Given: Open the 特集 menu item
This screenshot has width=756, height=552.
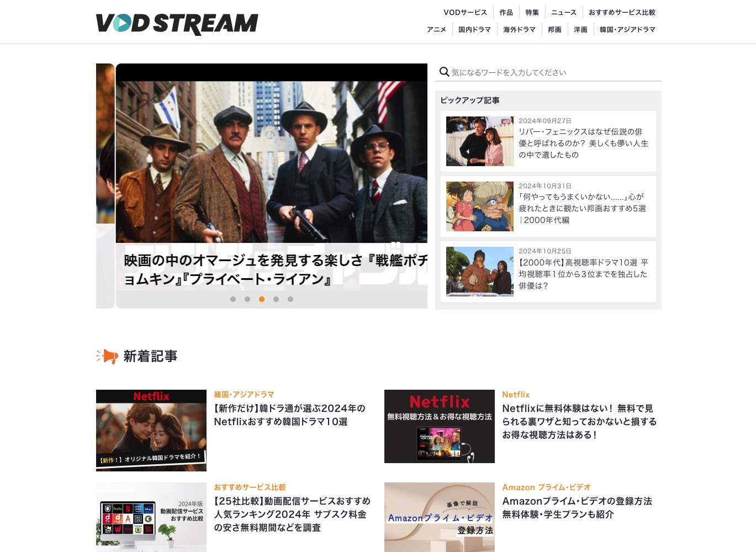Looking at the screenshot, I should [532, 12].
